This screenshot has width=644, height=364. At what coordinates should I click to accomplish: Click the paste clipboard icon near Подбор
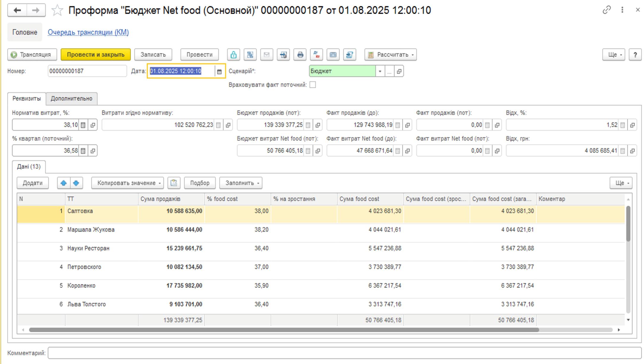(174, 183)
